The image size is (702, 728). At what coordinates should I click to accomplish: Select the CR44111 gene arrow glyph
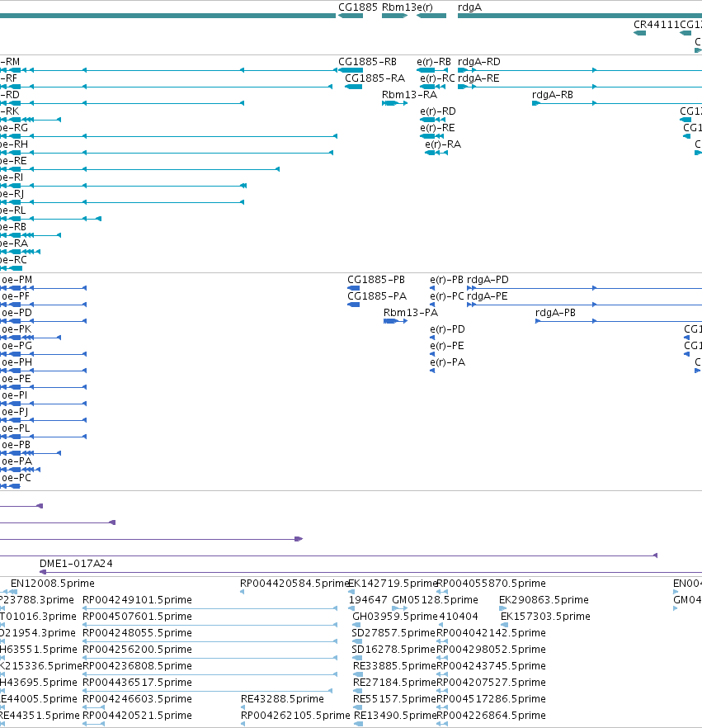point(640,33)
